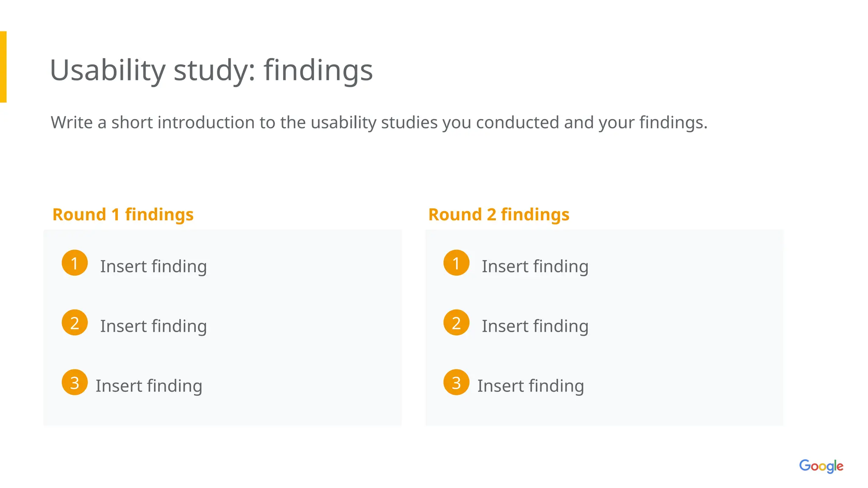Viewport: 868px width, 488px height.
Task: Edit first "Insert finding" text in Round 2
Action: pyautogui.click(x=535, y=266)
